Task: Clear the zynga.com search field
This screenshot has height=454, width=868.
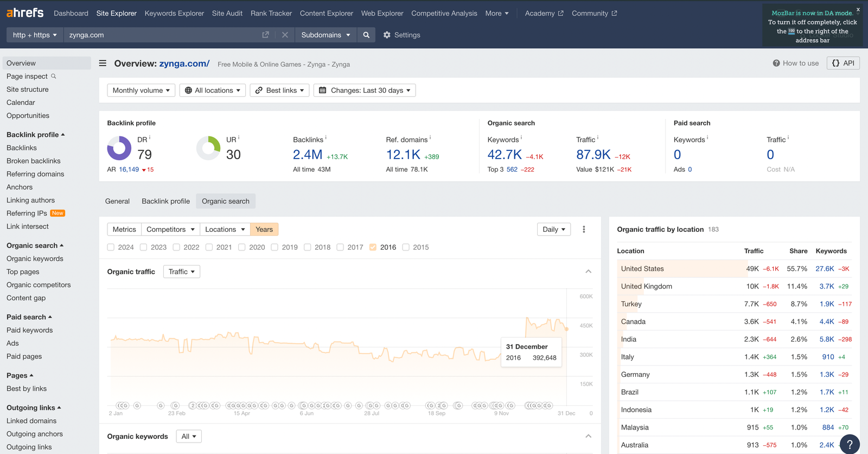Action: 285,35
